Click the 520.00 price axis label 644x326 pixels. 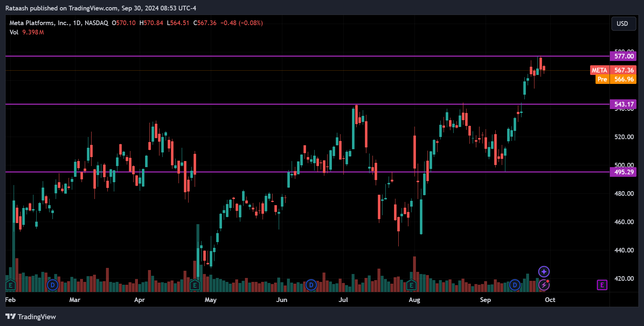pos(624,137)
